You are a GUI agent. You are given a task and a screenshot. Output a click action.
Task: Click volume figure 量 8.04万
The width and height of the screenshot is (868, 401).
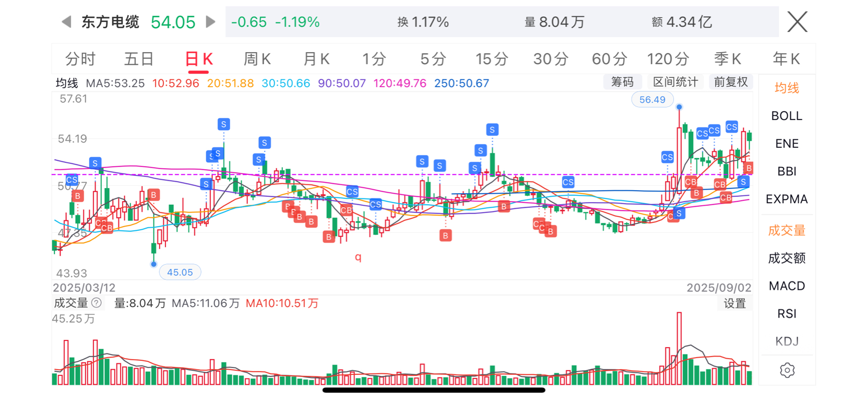(554, 22)
